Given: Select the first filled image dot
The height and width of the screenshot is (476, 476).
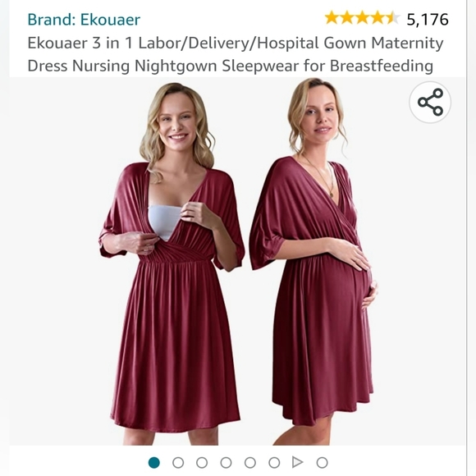Looking at the screenshot, I should (x=154, y=463).
